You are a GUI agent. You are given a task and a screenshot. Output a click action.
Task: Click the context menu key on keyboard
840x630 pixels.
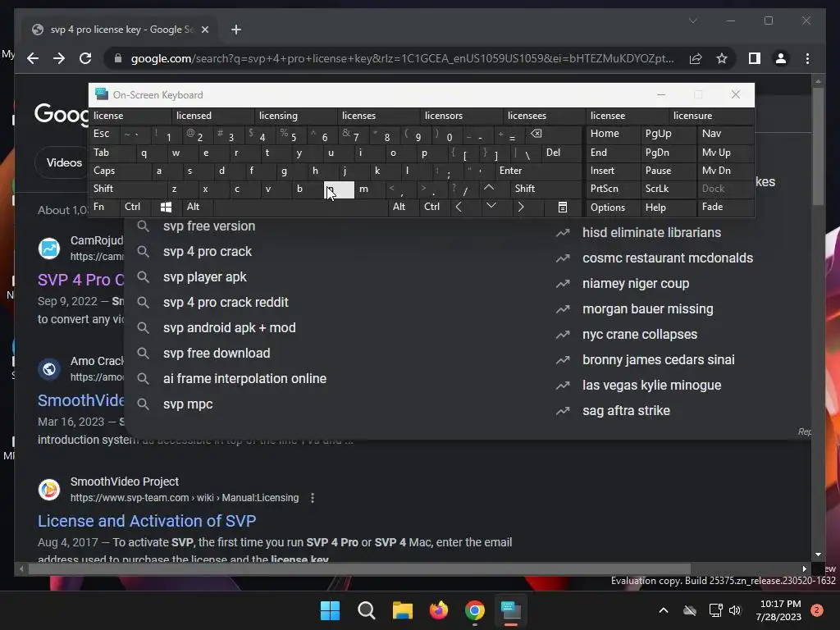[563, 207]
